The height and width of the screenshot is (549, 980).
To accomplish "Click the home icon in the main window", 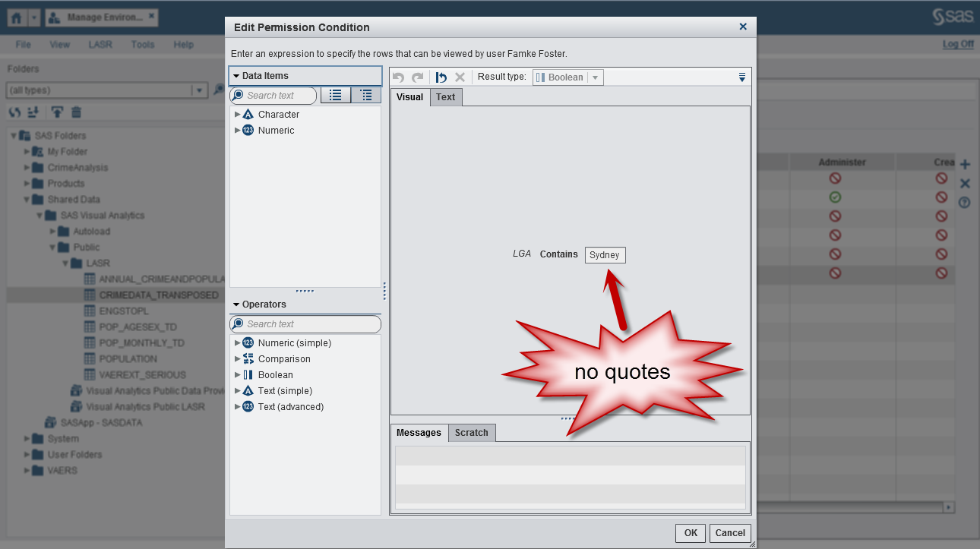I will [x=17, y=17].
